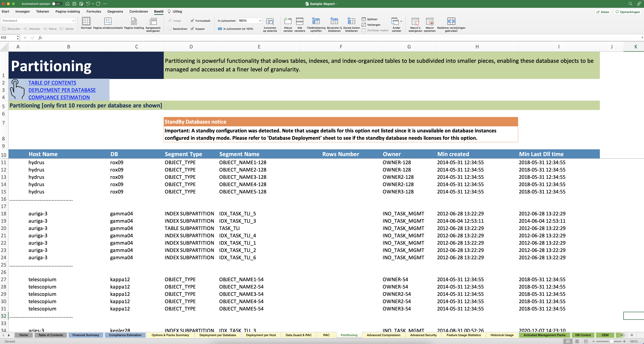The image size is (644, 344).
Task: Uncheck the Formulebalk checkbox
Action: coord(192,21)
